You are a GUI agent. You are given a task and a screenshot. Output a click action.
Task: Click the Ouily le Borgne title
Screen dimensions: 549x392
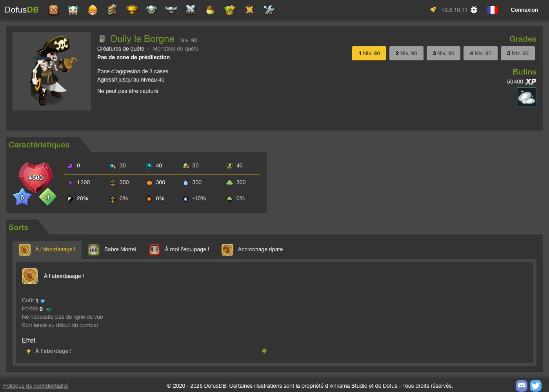coord(142,39)
